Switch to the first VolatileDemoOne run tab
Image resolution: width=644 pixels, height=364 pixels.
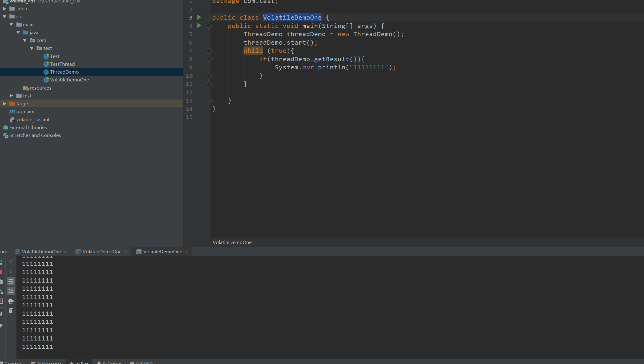coord(41,252)
